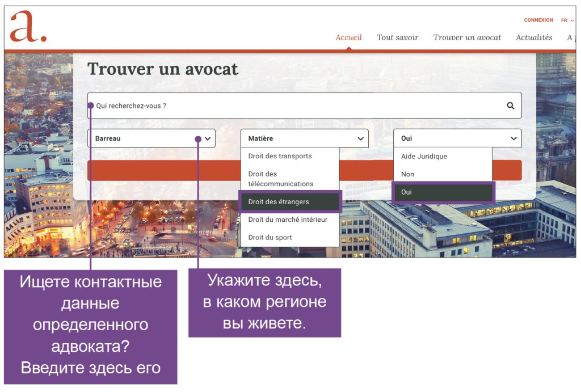Switch to the 'Tout savoir' tab

(397, 37)
